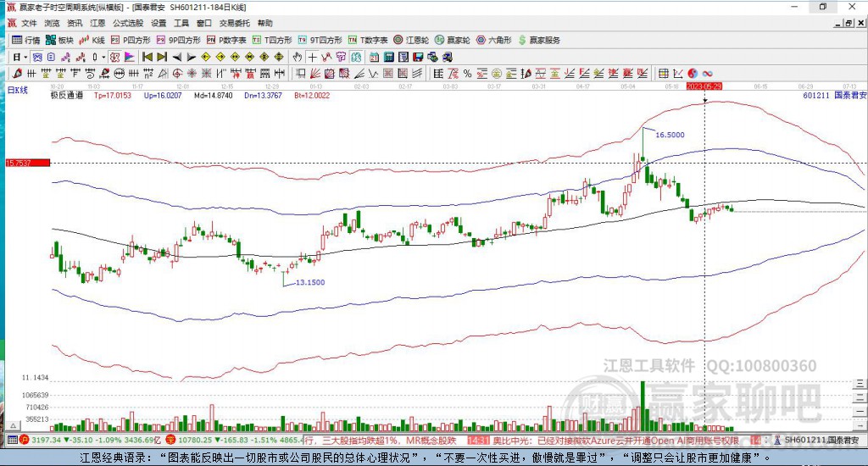Open the 江恩轮 Gann wheel
Viewport: 868px width, 466px height.
(x=411, y=40)
